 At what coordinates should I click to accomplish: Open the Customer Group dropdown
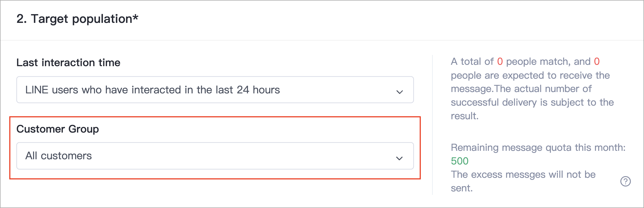tap(215, 156)
